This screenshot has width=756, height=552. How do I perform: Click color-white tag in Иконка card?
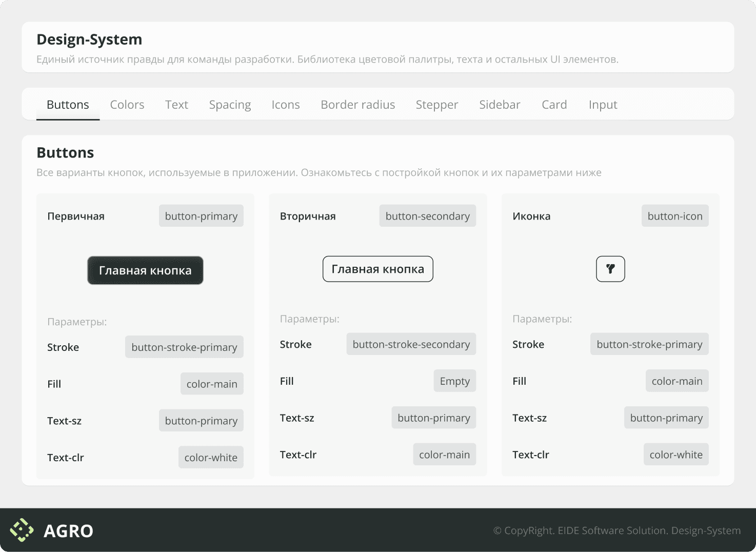676,455
